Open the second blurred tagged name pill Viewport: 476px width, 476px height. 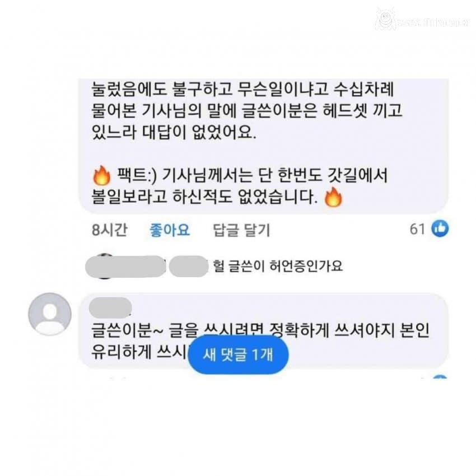pos(188,266)
